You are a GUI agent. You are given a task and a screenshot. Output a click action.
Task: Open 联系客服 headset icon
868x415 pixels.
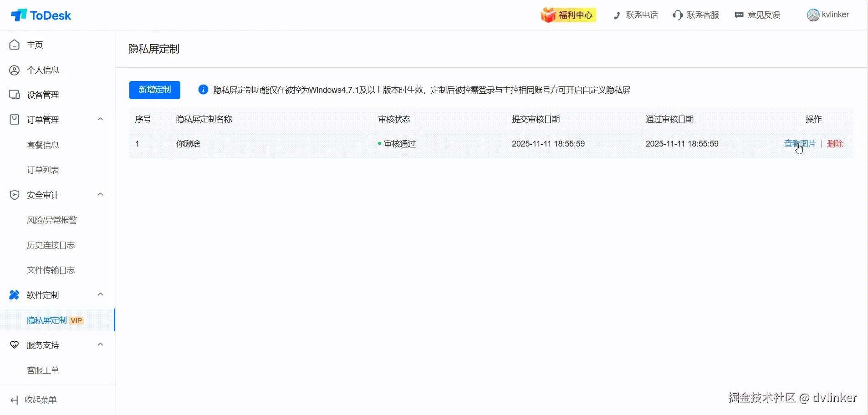click(678, 15)
